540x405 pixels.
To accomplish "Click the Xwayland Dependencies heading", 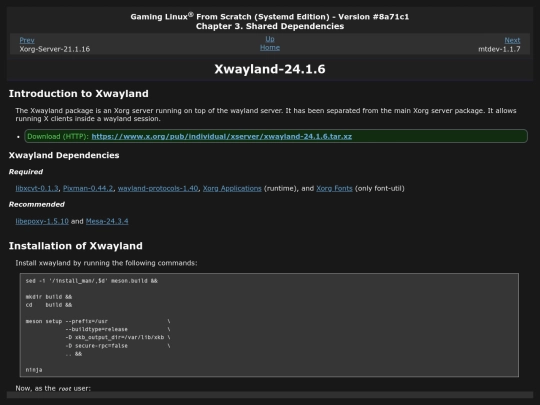I will (x=64, y=155).
